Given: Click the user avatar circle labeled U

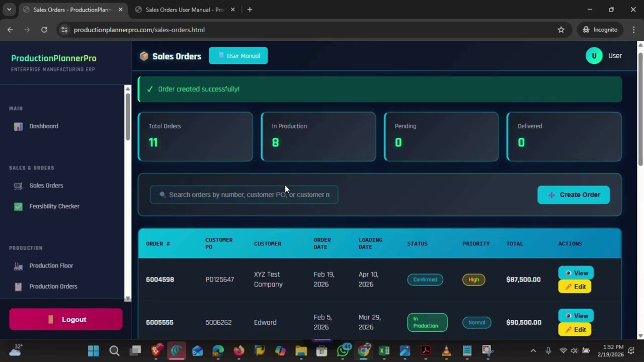Looking at the screenshot, I should 594,56.
